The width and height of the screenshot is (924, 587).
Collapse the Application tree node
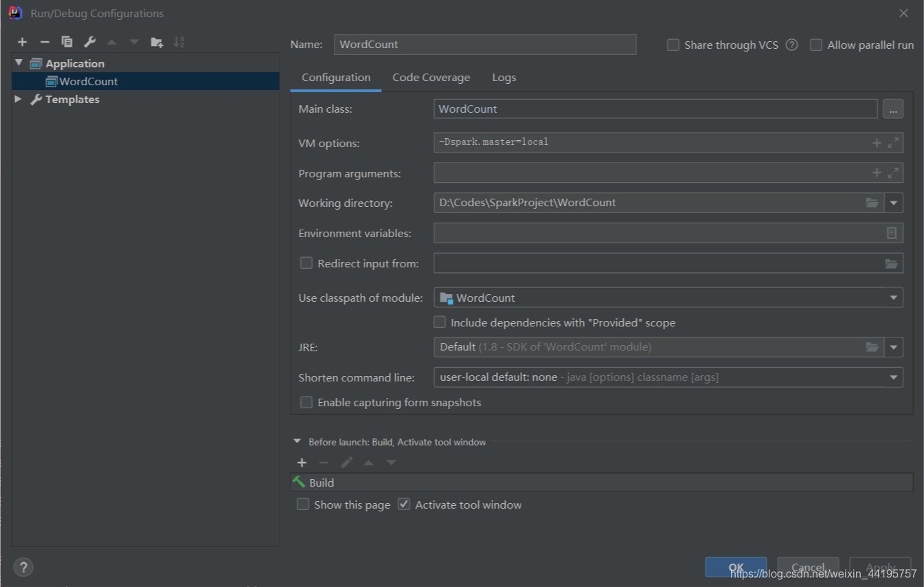click(x=19, y=63)
